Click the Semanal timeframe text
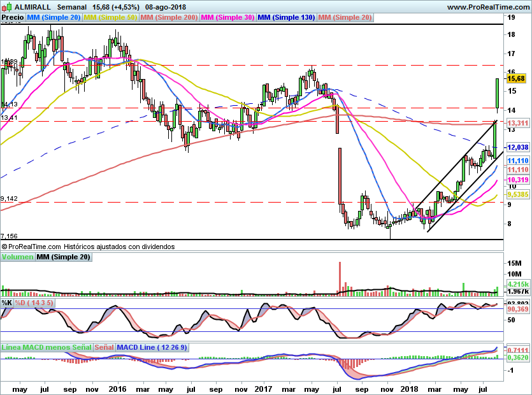Image resolution: width=532 pixels, height=395 pixels. (71, 7)
